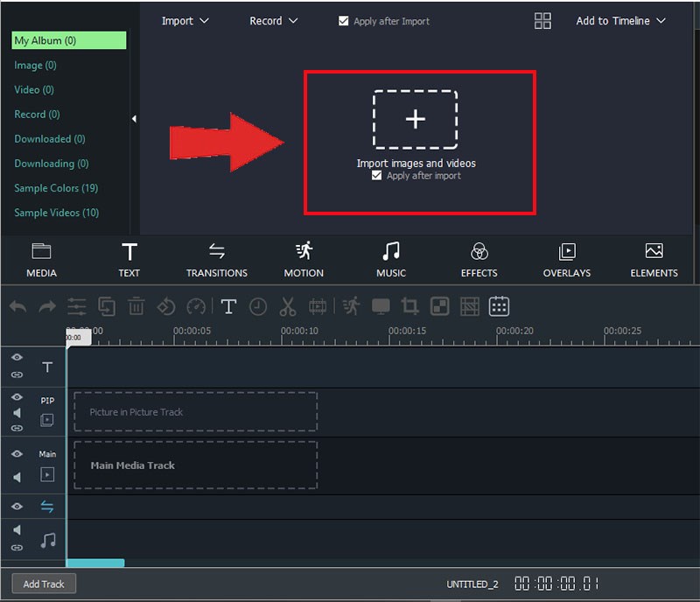Open the Import dropdown
This screenshot has width=700, height=602.
(185, 21)
